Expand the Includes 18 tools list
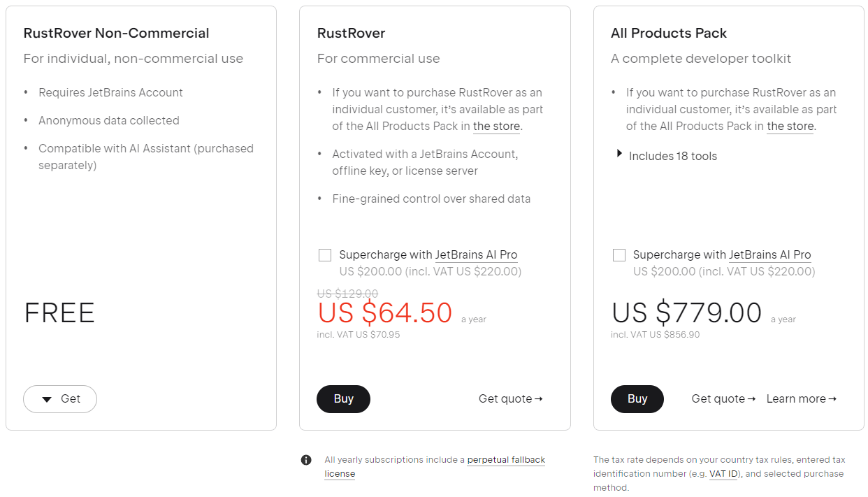The width and height of the screenshot is (868, 497). [x=666, y=156]
